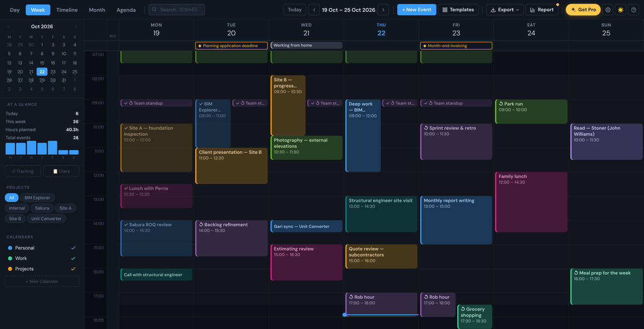Toggle the Site A project filter
Viewport: 644px width, 329px height.
(x=65, y=208)
